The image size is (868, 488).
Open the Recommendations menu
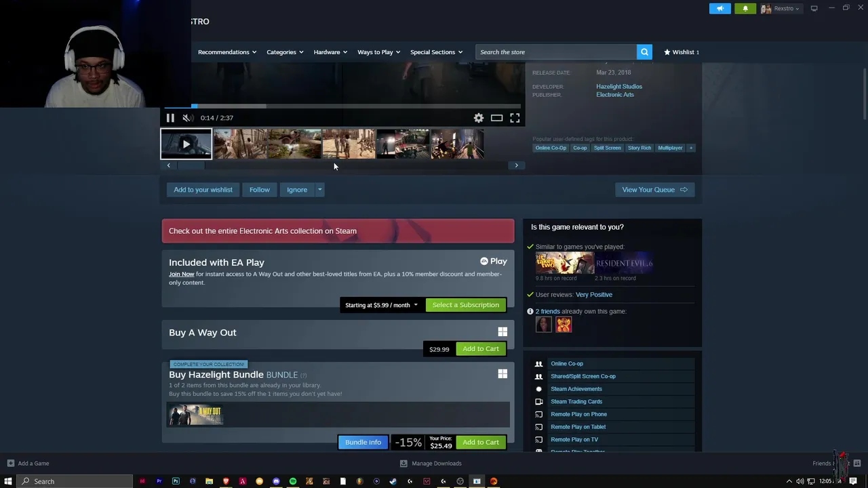point(227,52)
